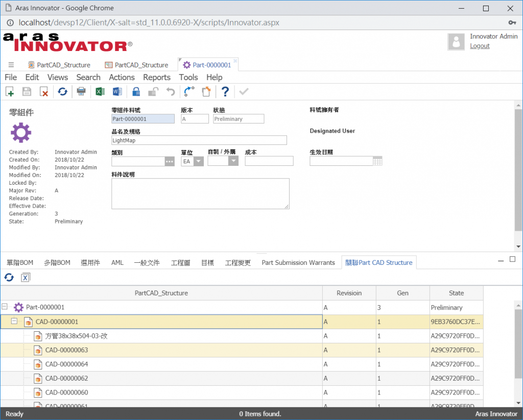The image size is (523, 420).
Task: Click the 零組件科號 field Part-0000001
Action: coord(143,119)
